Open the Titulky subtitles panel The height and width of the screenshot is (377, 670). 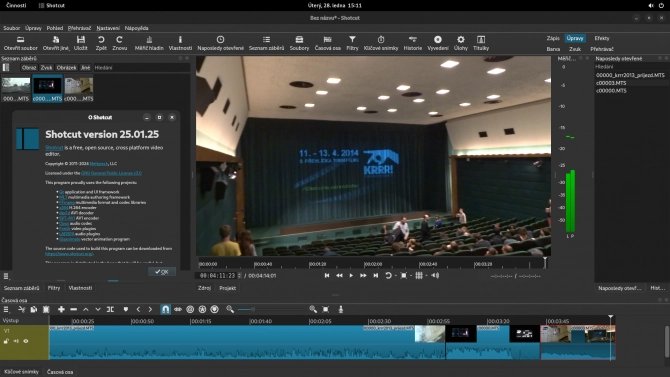481,43
